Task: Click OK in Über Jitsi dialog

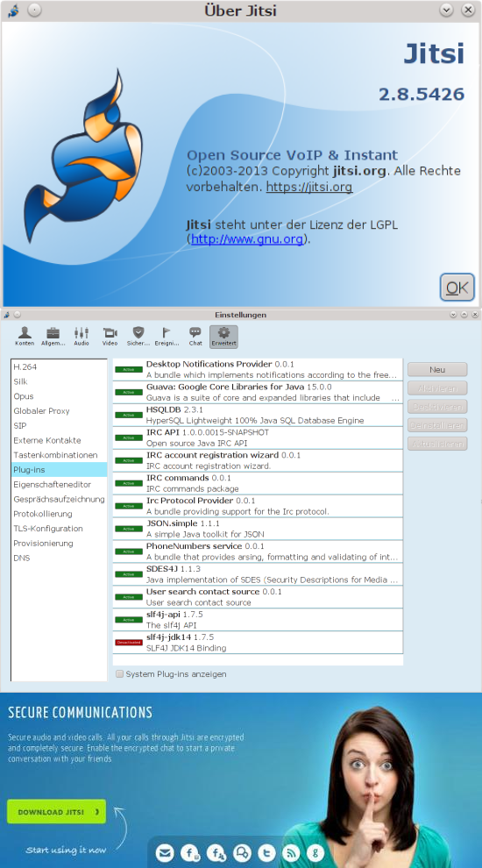Action: coord(457,288)
